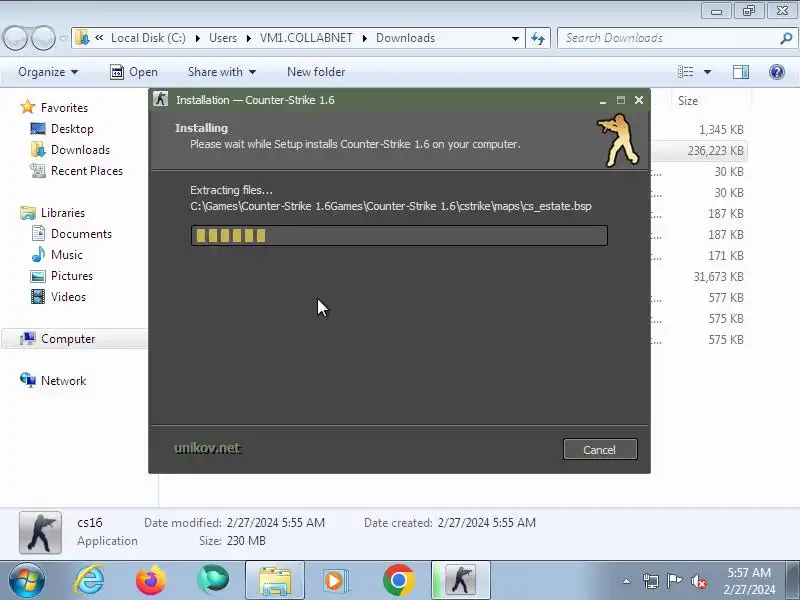This screenshot has height=600, width=800.
Task: Open Desktop in Favorites
Action: click(72, 129)
